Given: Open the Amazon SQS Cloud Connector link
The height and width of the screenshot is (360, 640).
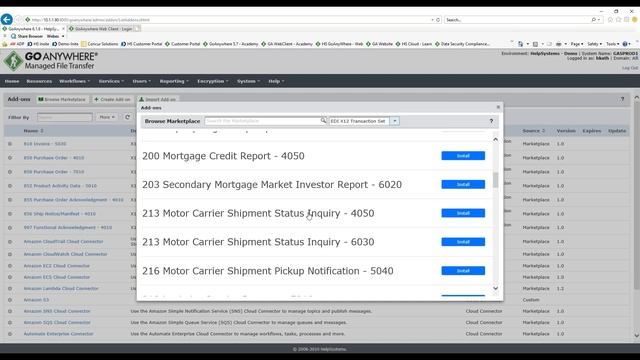Looking at the screenshot, I should 57,322.
